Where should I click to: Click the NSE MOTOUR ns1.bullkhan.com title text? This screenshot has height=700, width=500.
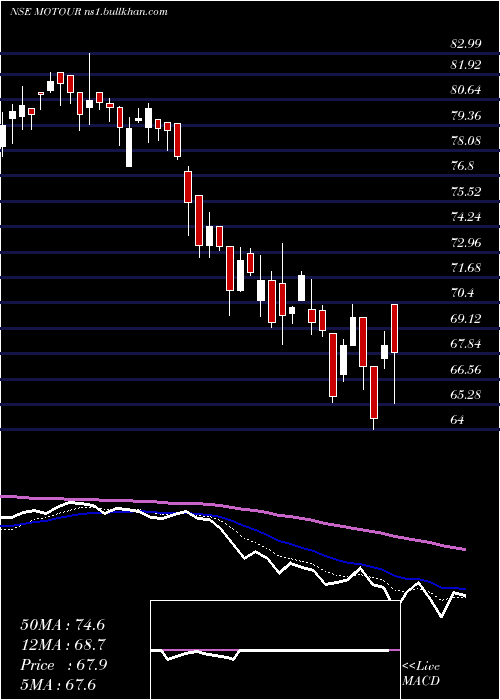89,12
